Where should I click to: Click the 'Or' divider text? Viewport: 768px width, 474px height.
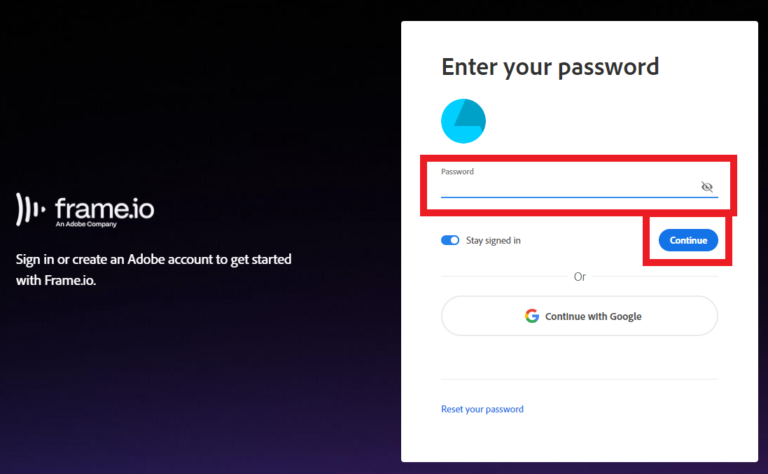click(579, 276)
